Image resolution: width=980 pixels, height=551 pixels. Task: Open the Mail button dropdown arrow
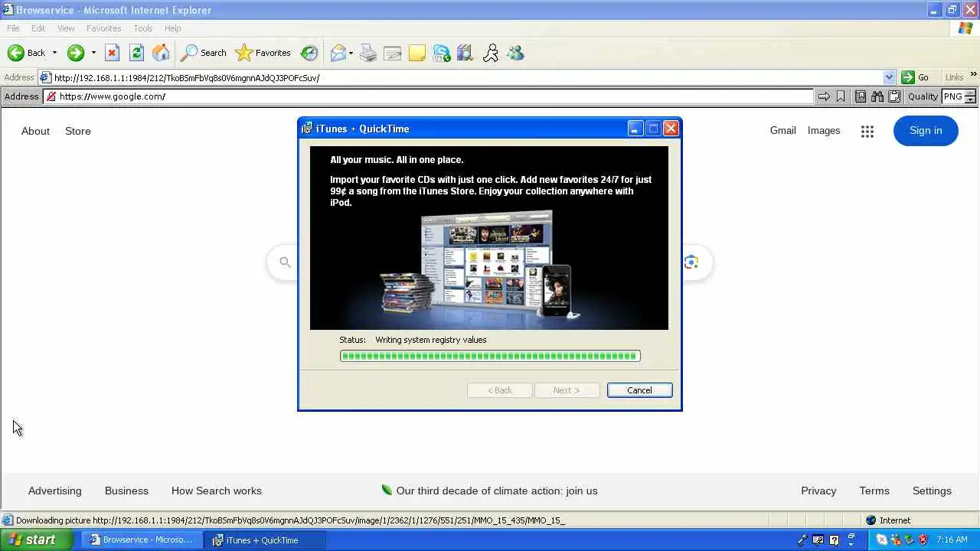pyautogui.click(x=351, y=53)
